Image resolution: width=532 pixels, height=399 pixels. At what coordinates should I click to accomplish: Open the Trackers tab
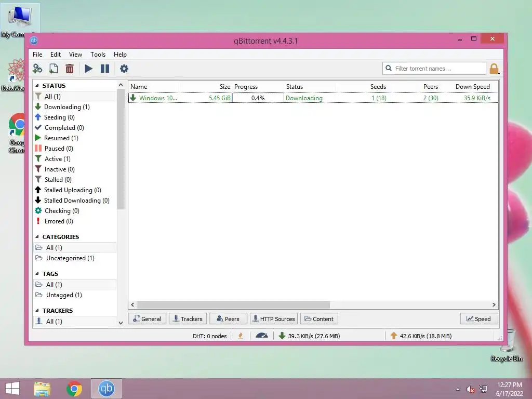point(188,319)
